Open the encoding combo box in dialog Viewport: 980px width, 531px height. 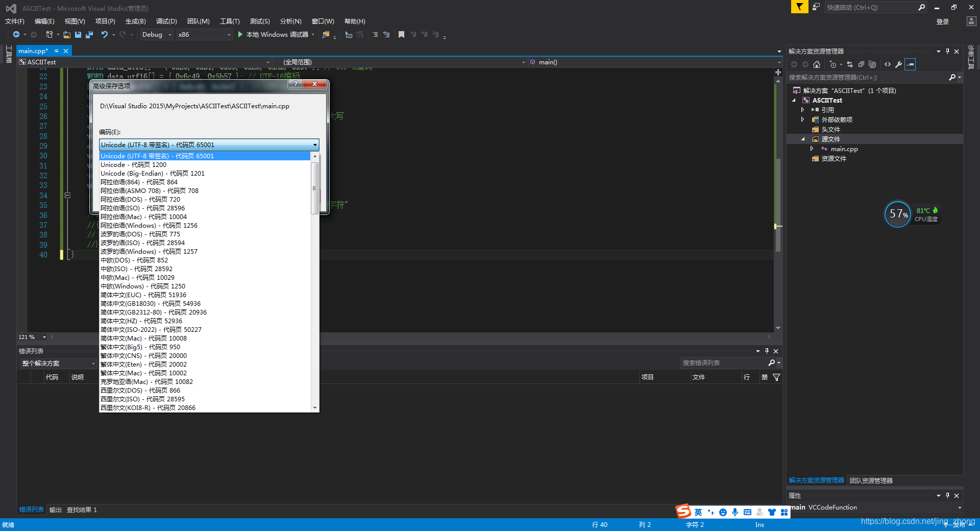point(209,145)
